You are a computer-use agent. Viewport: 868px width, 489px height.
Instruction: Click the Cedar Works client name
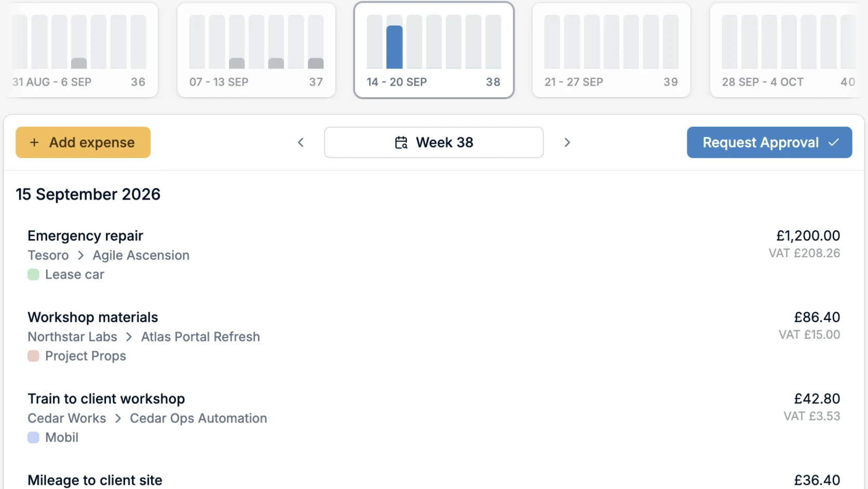67,418
